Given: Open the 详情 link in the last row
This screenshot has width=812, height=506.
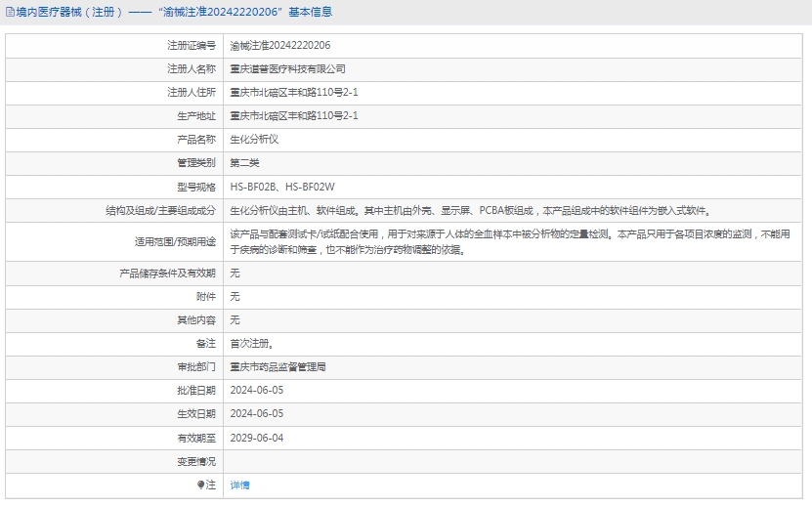Looking at the screenshot, I should 239,485.
